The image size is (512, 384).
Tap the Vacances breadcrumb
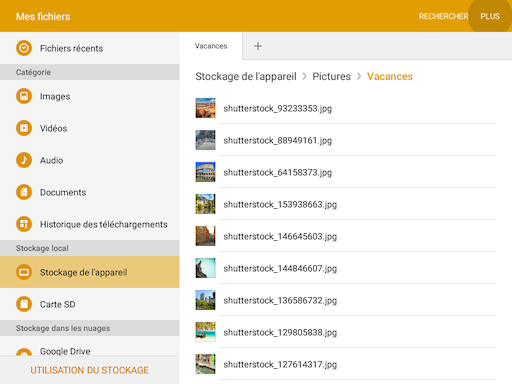tap(390, 77)
